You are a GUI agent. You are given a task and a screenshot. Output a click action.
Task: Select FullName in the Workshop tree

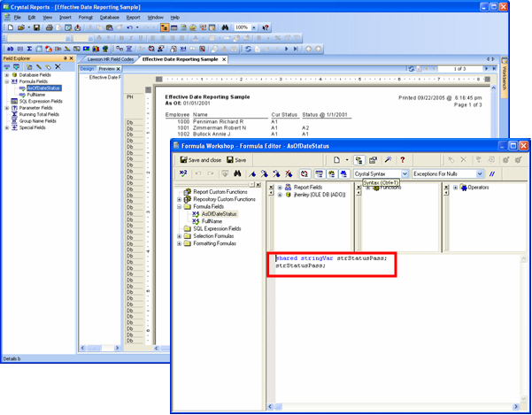pos(212,221)
